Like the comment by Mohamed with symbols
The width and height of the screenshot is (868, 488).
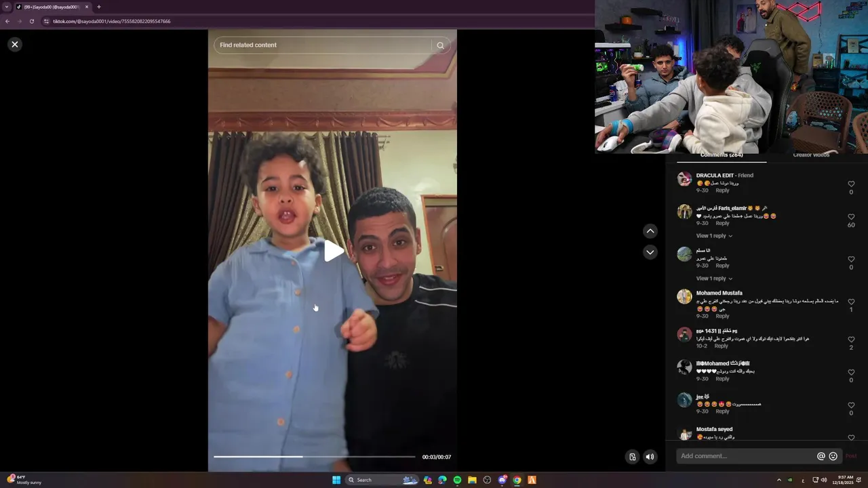[851, 372]
